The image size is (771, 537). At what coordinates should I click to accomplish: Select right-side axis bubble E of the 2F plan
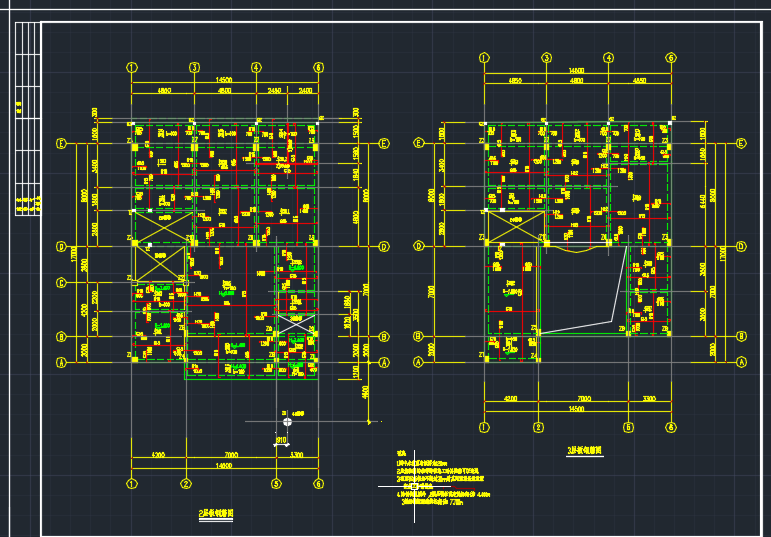384,144
